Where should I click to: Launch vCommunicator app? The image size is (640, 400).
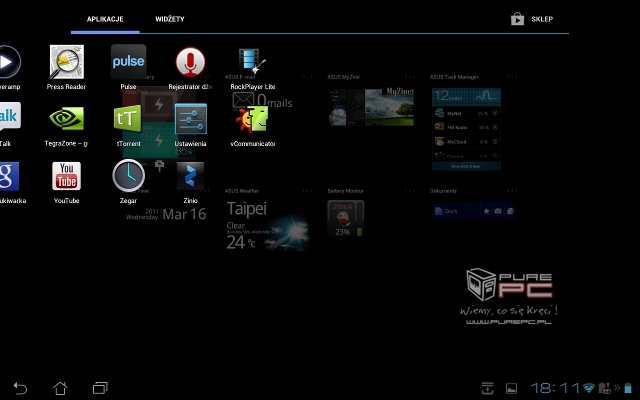click(x=252, y=119)
